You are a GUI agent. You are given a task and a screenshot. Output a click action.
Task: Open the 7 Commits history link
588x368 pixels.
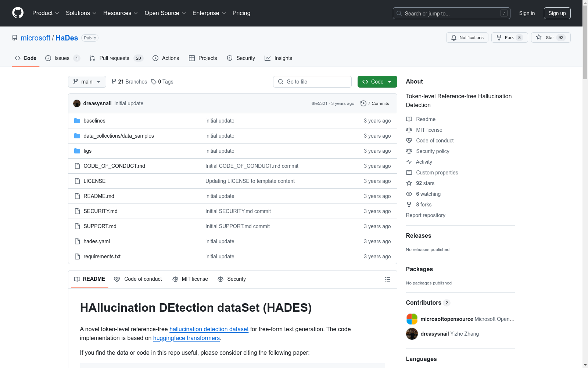coord(375,103)
